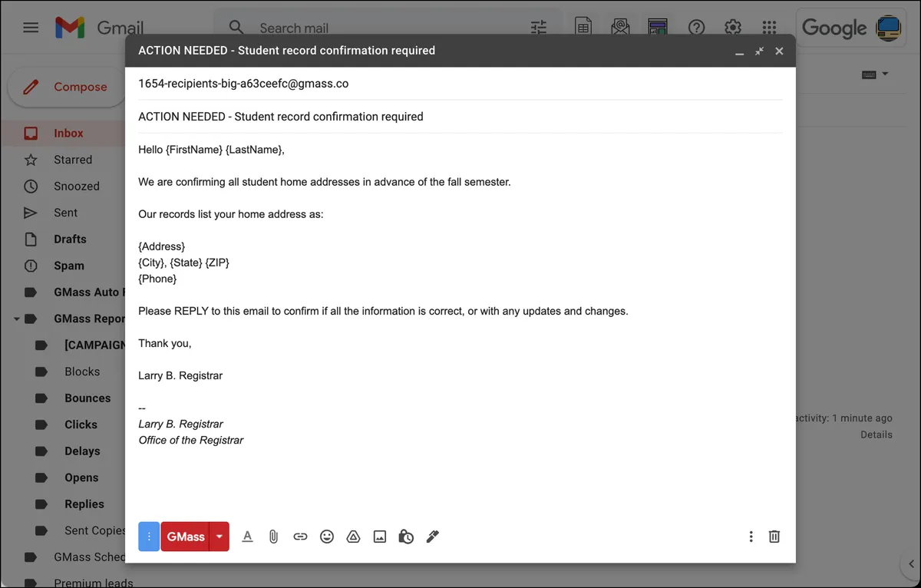Show side panel chevron at bottom right
The height and width of the screenshot is (588, 921).
pyautogui.click(x=911, y=566)
